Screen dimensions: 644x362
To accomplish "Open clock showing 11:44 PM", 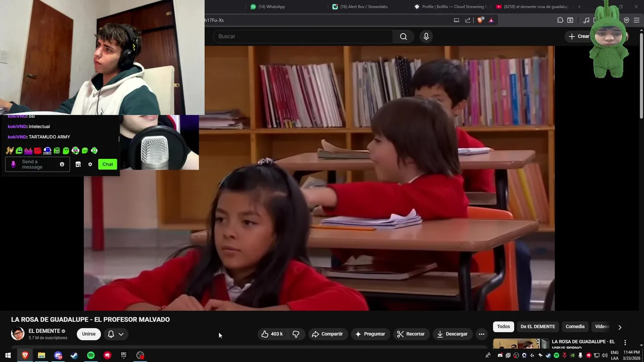I will click(x=631, y=355).
